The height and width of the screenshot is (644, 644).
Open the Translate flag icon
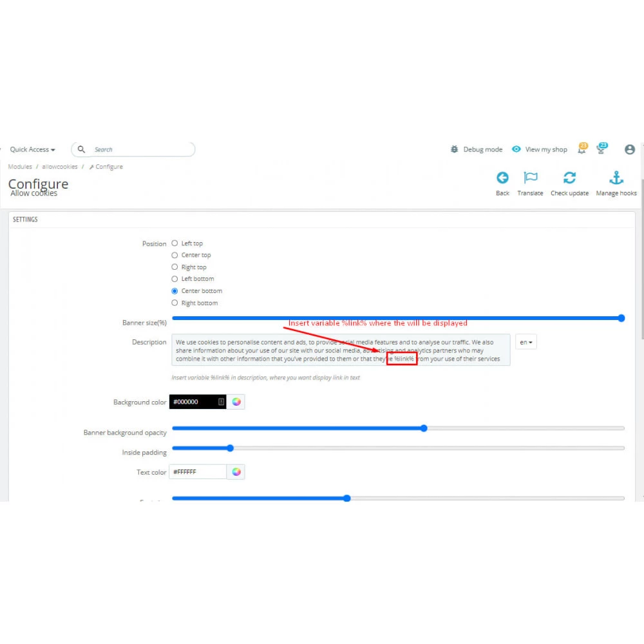coord(530,178)
